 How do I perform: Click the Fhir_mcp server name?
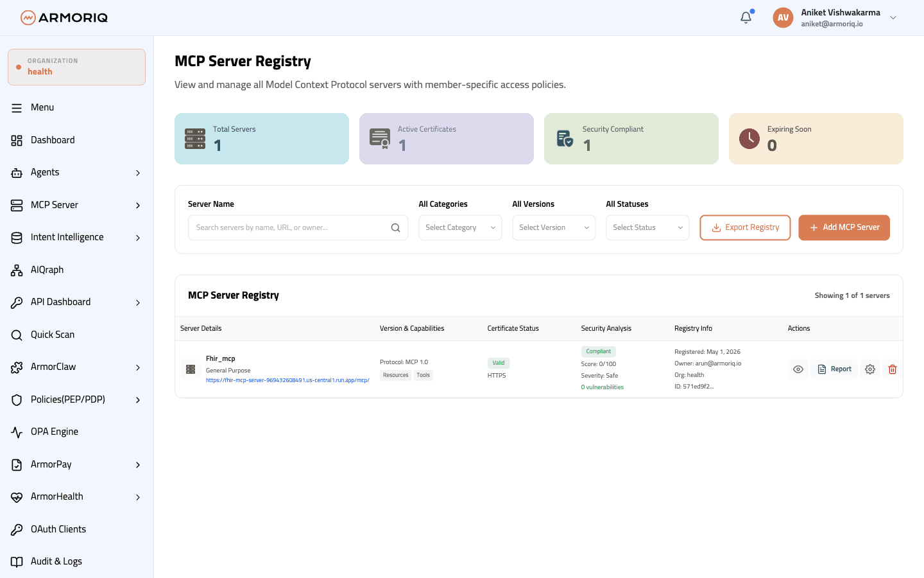pos(220,358)
